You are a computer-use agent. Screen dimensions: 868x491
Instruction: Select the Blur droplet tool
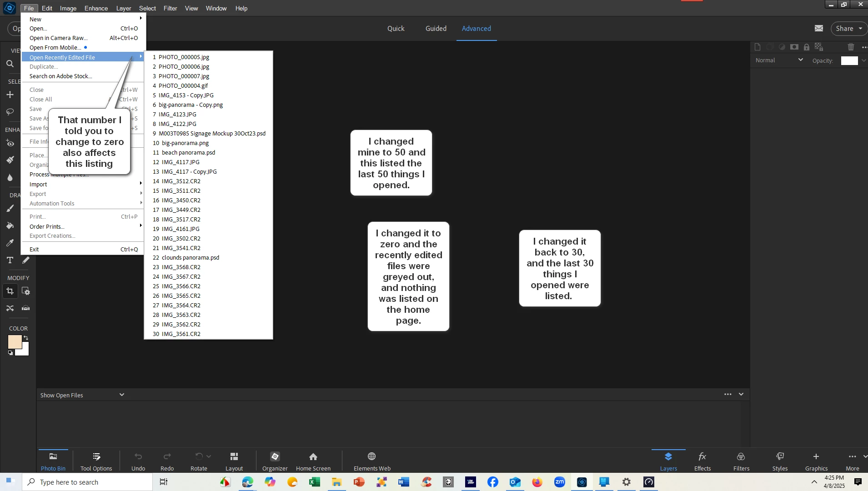tap(10, 177)
